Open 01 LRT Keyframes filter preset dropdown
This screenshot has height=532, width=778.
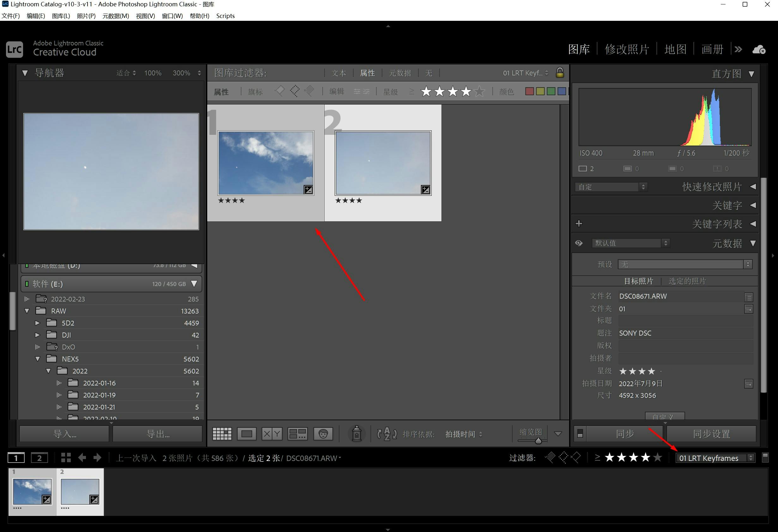point(715,458)
